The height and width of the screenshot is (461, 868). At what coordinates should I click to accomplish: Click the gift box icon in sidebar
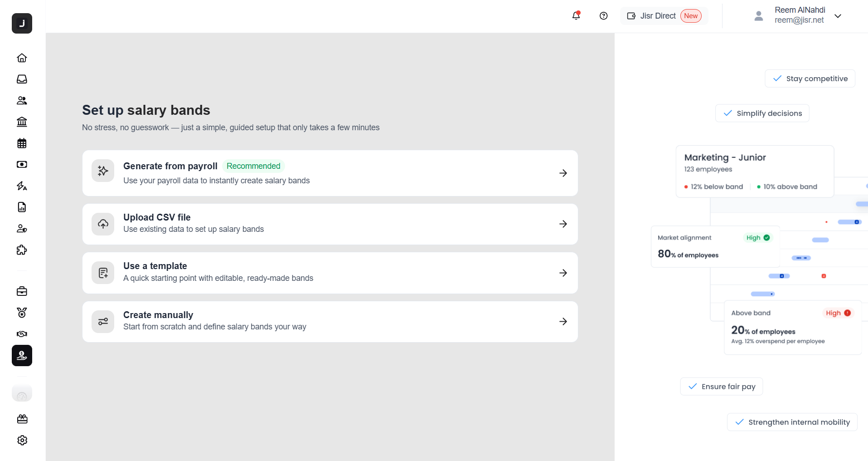22,419
